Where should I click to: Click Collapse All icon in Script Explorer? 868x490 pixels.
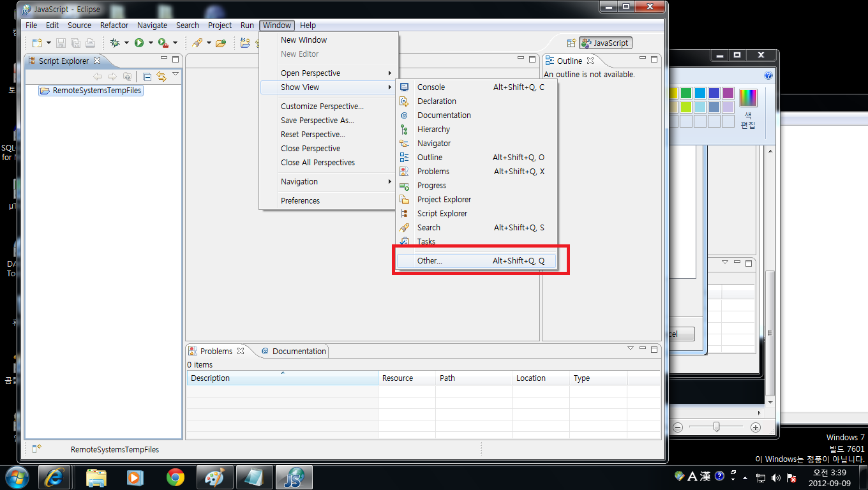pos(147,77)
